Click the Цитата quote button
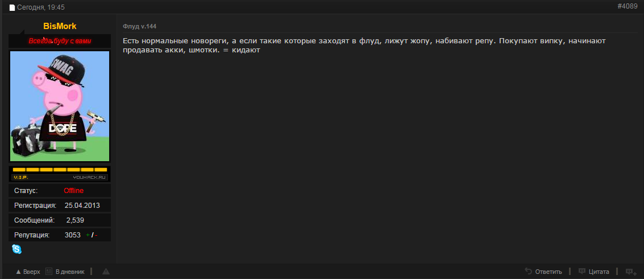The height and width of the screenshot is (279, 644). pyautogui.click(x=599, y=272)
